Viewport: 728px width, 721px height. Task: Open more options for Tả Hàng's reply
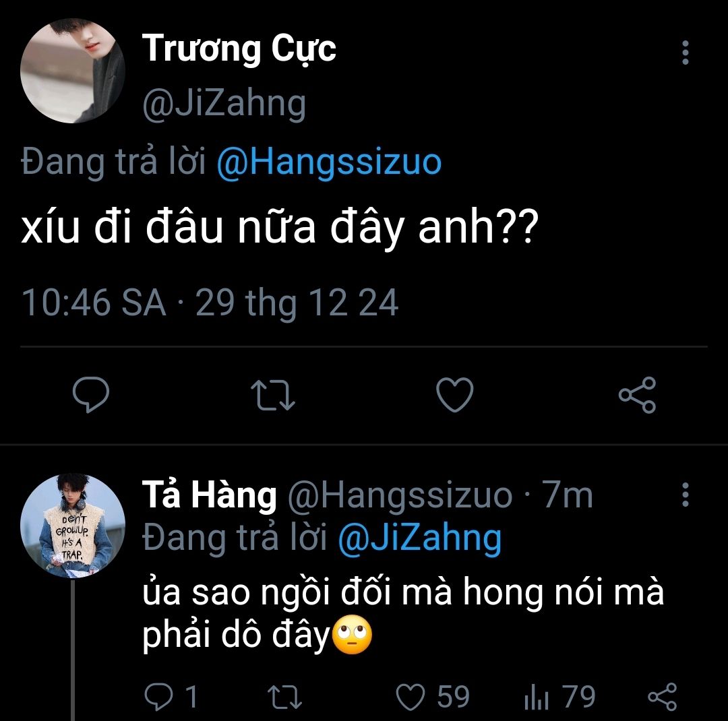coord(686,495)
